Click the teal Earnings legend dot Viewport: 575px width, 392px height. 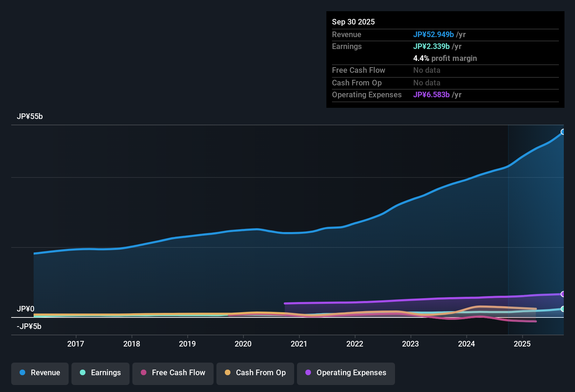[x=83, y=372]
